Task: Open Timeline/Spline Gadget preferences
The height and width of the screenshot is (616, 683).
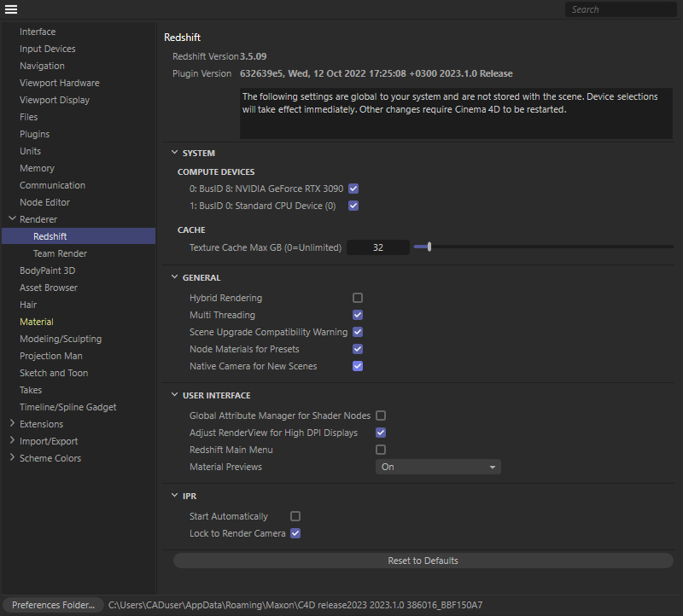Action: pyautogui.click(x=68, y=407)
